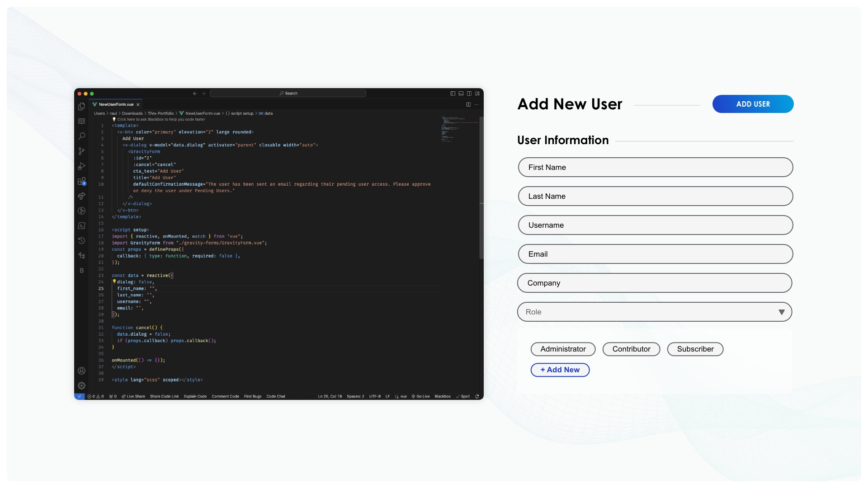Toggle the primary side bar layout
This screenshot has height=488, width=868.
[x=453, y=94]
